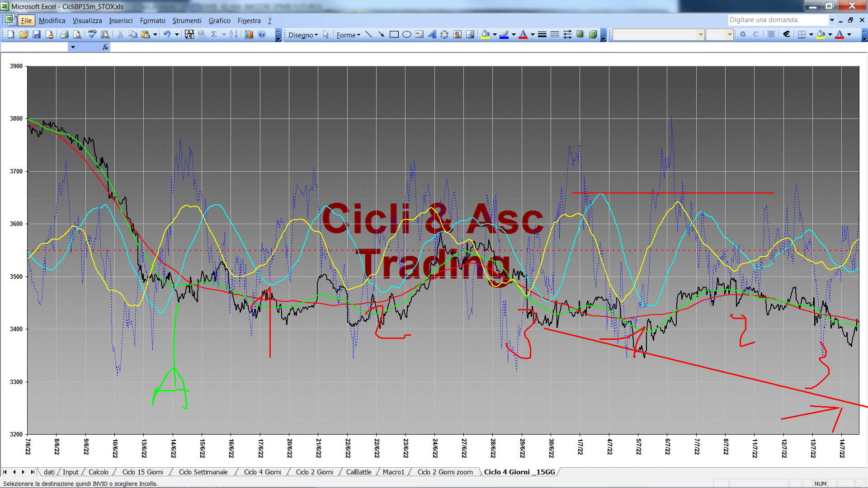Select the Select Objects pointer tool
This screenshot has width=868, height=488.
(x=326, y=34)
